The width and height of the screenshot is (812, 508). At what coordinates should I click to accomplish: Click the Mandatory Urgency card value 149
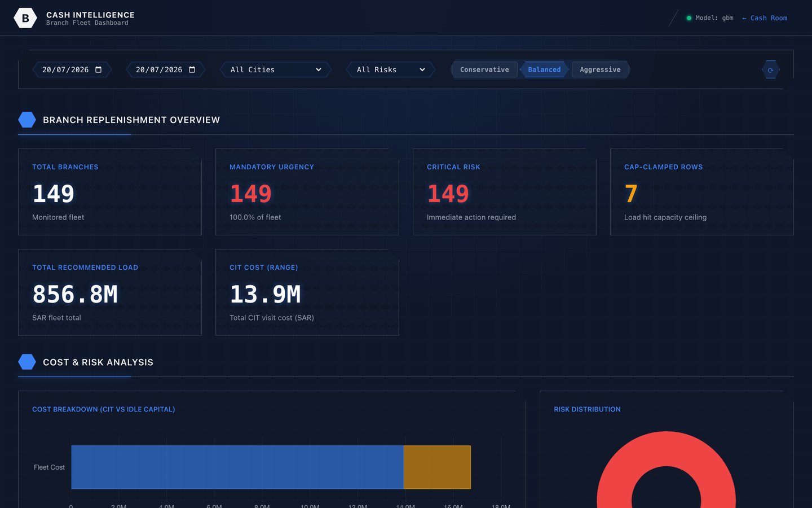[250, 194]
